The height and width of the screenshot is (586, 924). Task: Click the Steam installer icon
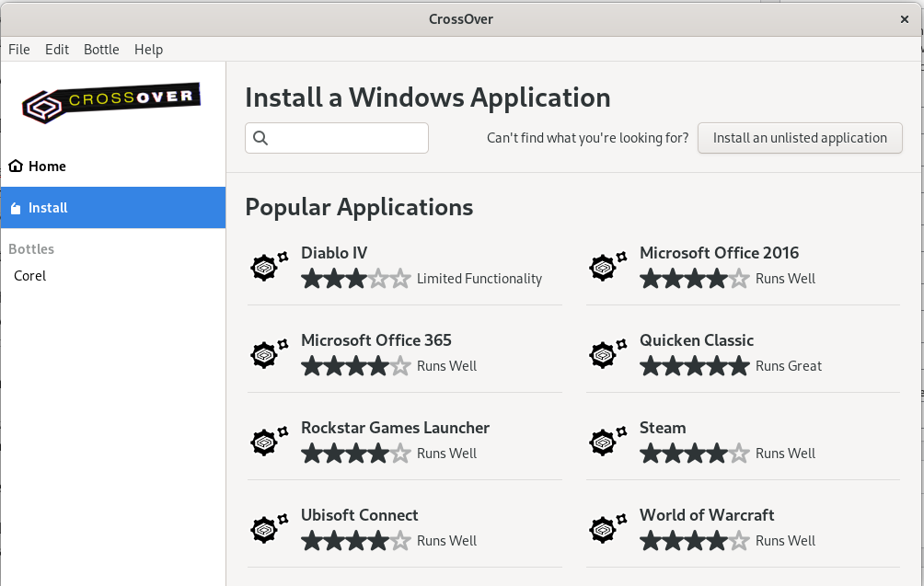605,441
